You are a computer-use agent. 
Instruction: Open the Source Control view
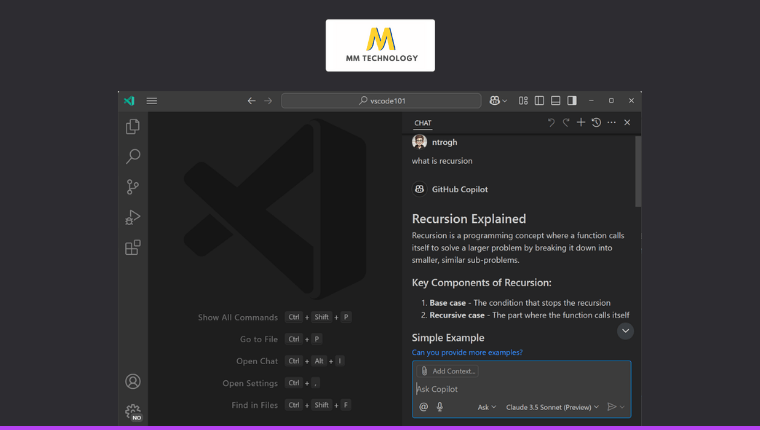(133, 187)
